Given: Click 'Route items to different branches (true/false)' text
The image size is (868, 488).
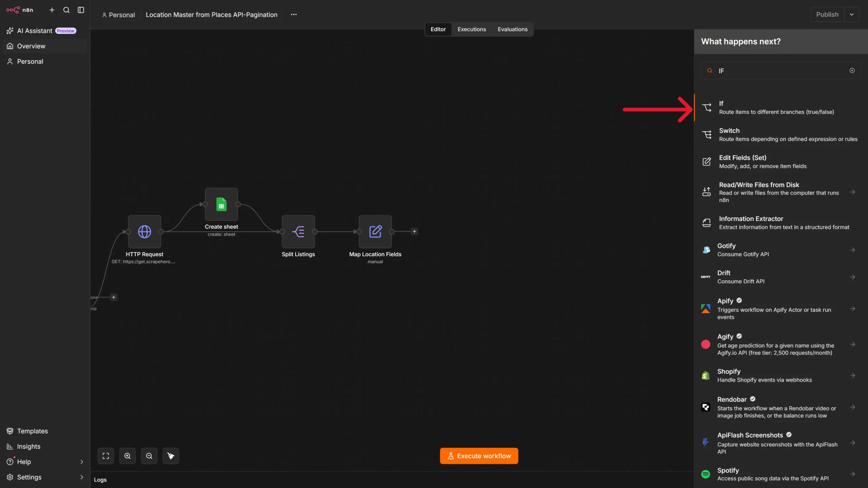Looking at the screenshot, I should pos(776,112).
